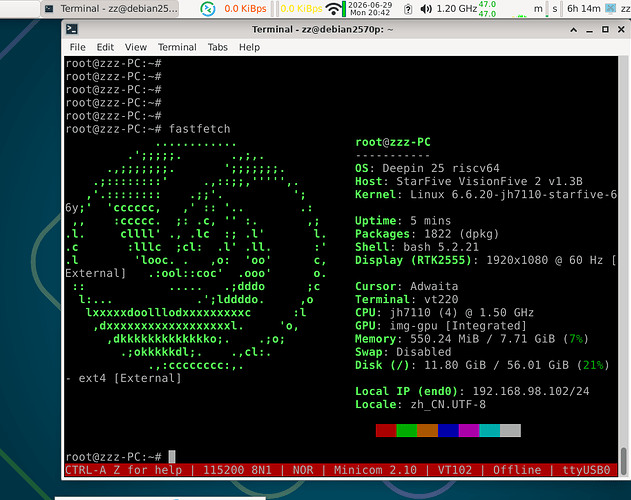Click the '- ext4 [External]' text line
The width and height of the screenshot is (631, 500).
124,378
